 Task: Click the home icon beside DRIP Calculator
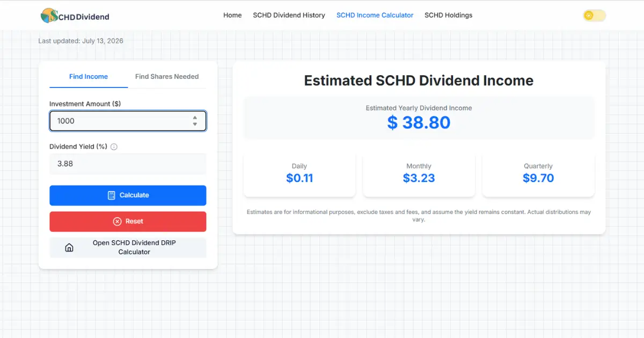69,247
